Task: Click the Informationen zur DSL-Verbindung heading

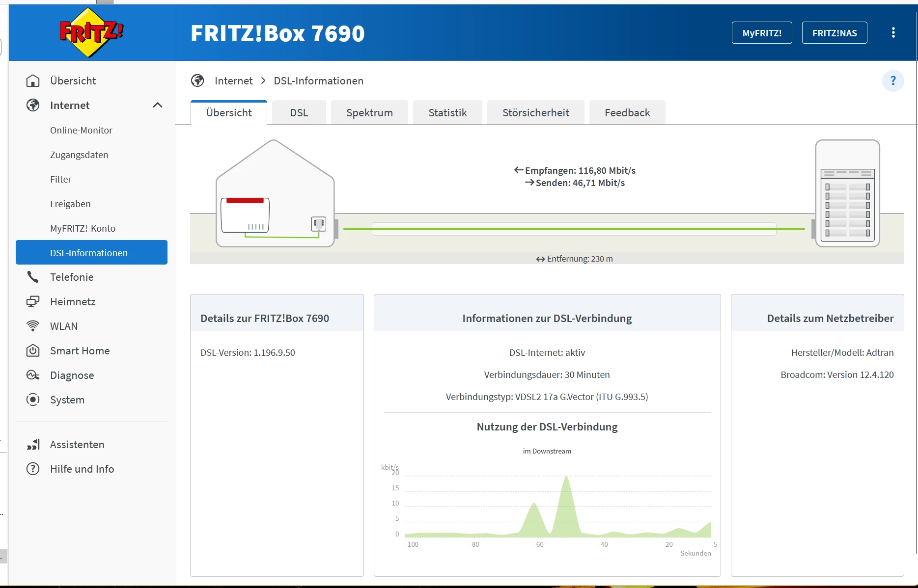Action: click(x=547, y=318)
